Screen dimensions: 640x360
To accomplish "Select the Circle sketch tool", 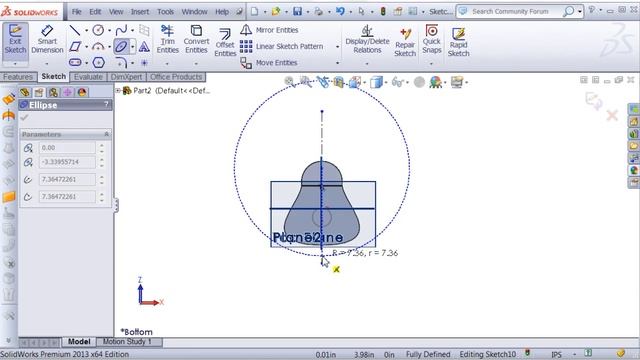I will point(98,30).
